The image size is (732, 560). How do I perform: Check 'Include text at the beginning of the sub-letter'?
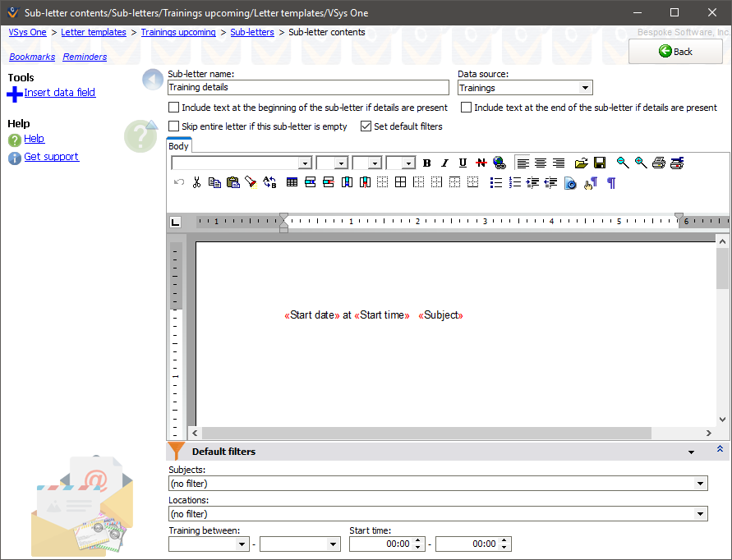pyautogui.click(x=173, y=107)
